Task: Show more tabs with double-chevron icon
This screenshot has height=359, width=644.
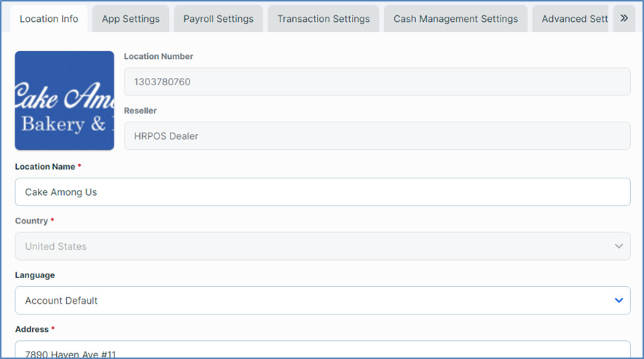Action: tap(624, 19)
